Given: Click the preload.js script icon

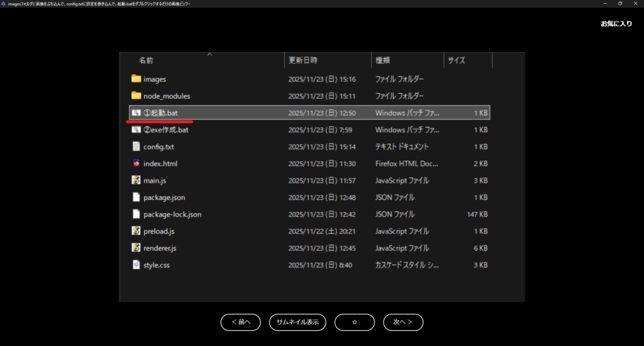Looking at the screenshot, I should (x=136, y=230).
